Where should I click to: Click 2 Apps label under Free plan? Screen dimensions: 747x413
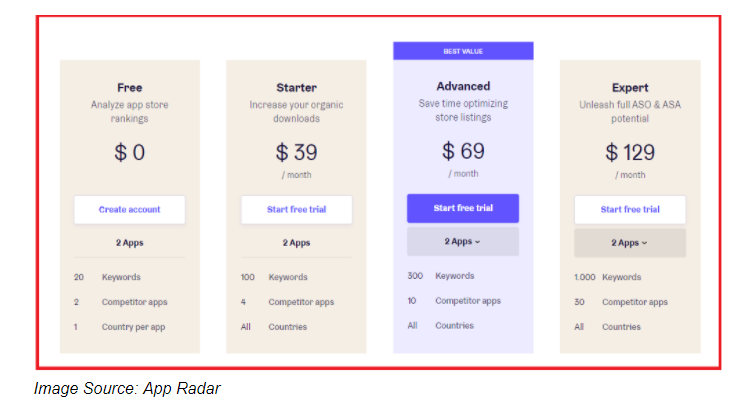coord(130,243)
